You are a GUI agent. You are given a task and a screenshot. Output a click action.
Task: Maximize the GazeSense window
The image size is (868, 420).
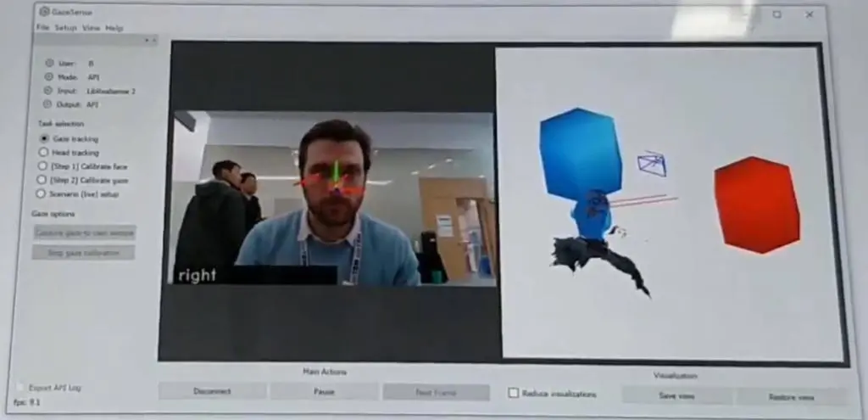pos(777,15)
